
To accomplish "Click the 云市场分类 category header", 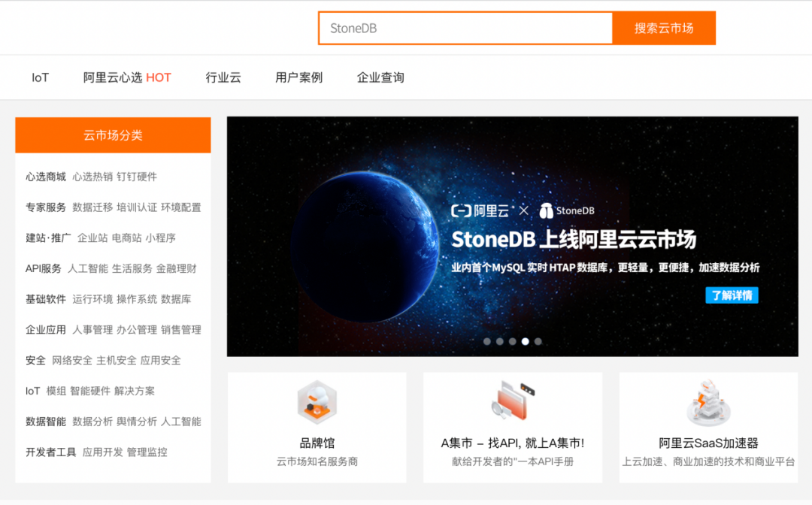I will coord(113,135).
